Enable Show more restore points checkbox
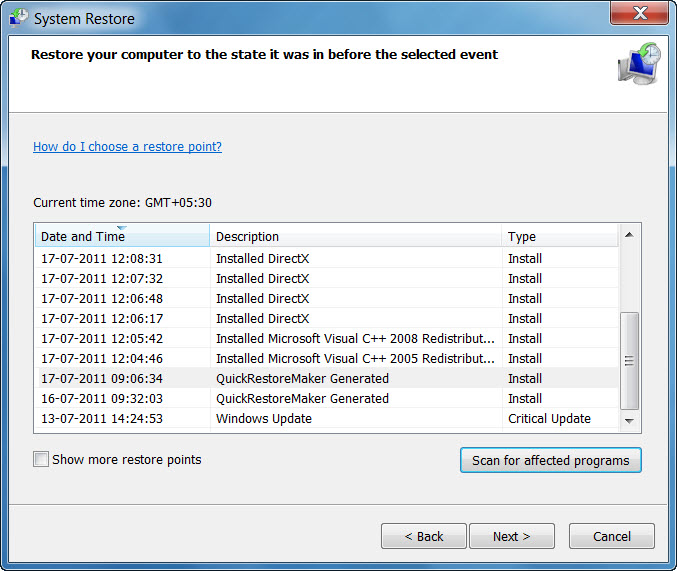Viewport: 677px width, 571px height. [x=41, y=460]
